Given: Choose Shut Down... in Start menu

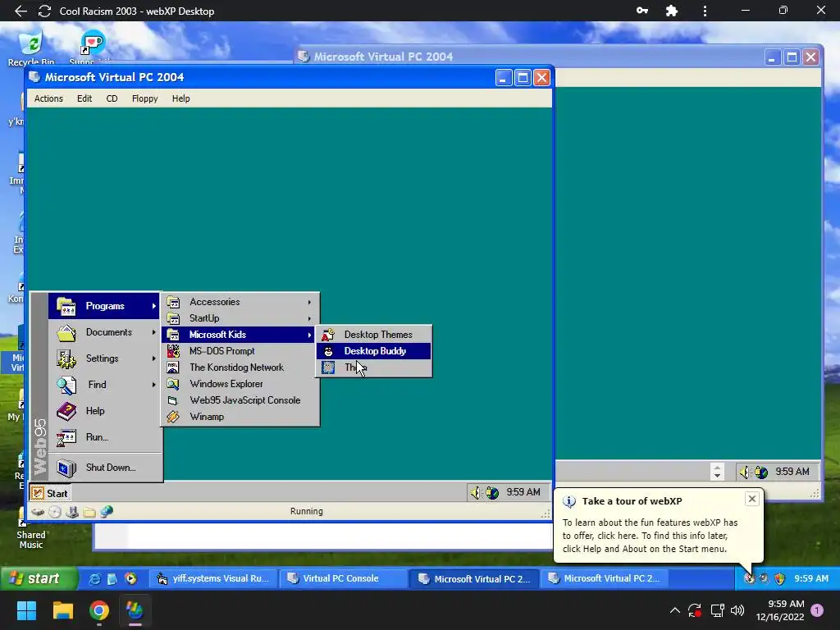Looking at the screenshot, I should coord(104,468).
